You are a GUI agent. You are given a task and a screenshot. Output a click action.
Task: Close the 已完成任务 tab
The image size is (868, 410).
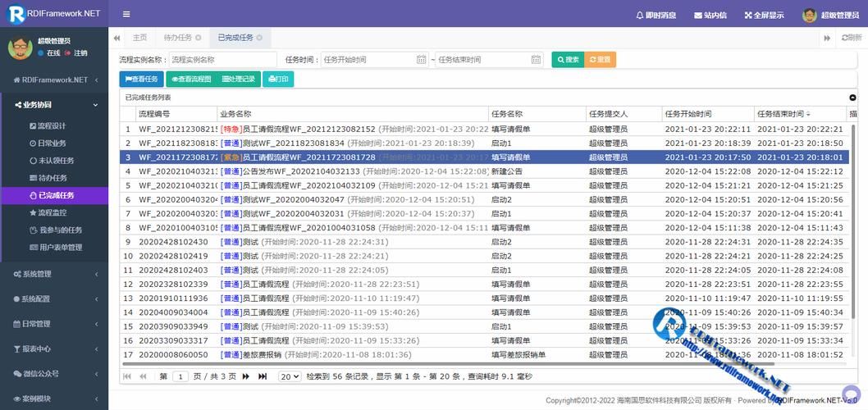259,38
